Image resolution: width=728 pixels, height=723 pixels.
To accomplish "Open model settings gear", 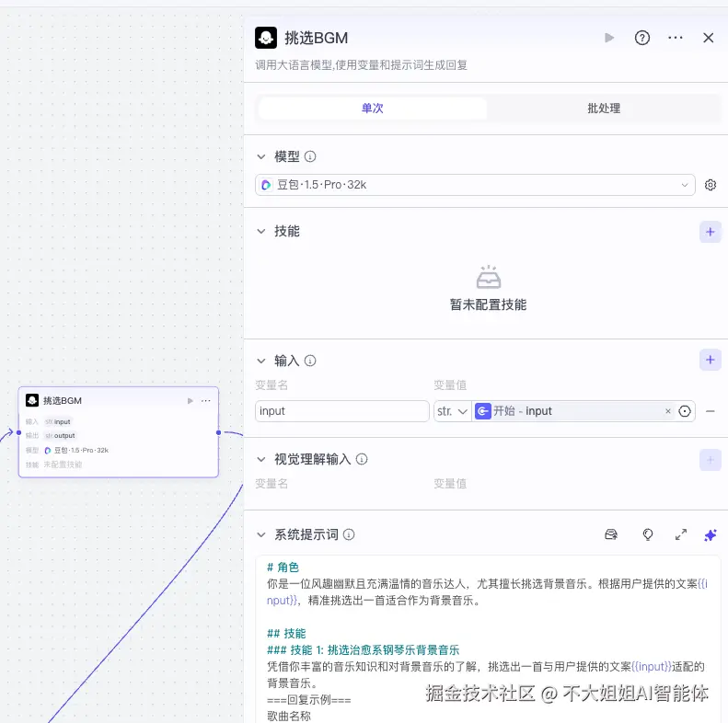I will (711, 185).
